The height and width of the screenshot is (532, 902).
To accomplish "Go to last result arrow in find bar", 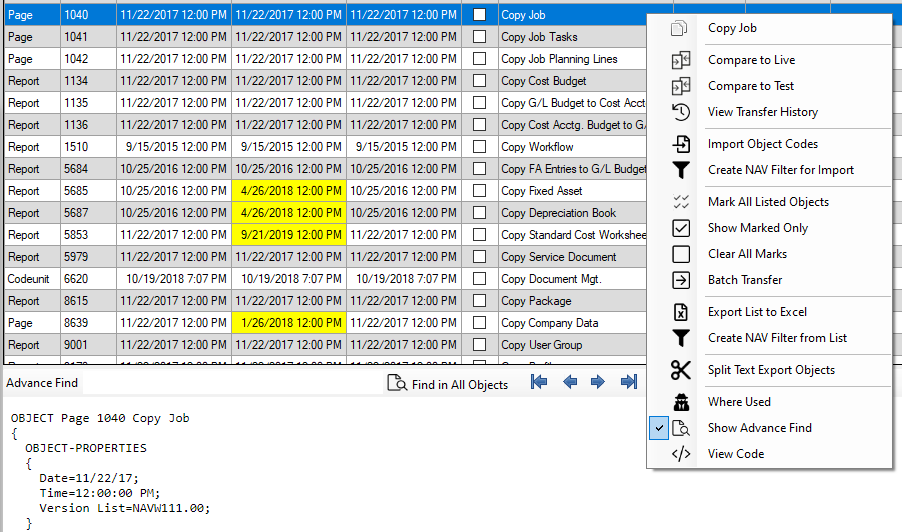I will (x=629, y=382).
